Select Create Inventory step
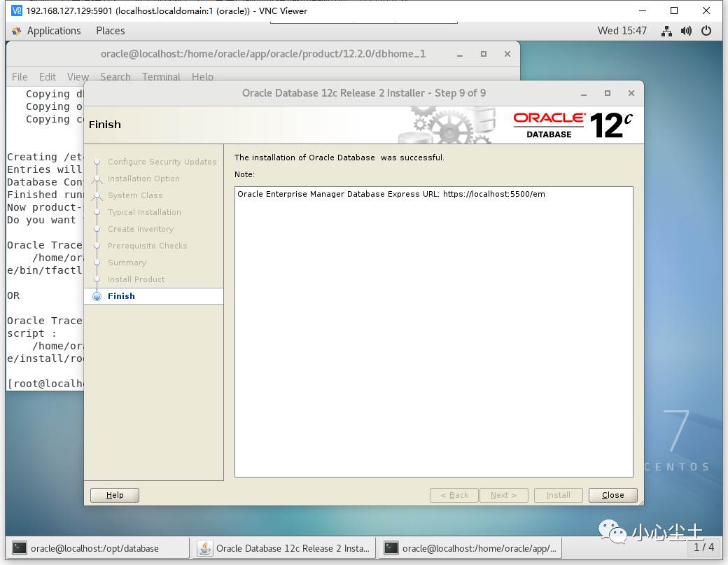Image resolution: width=728 pixels, height=565 pixels. 141,229
